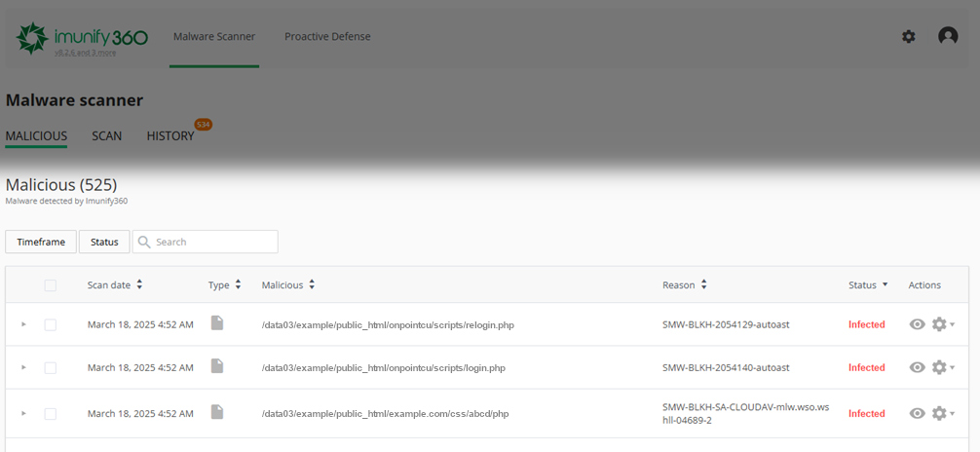Click the version info link under logo

click(85, 54)
